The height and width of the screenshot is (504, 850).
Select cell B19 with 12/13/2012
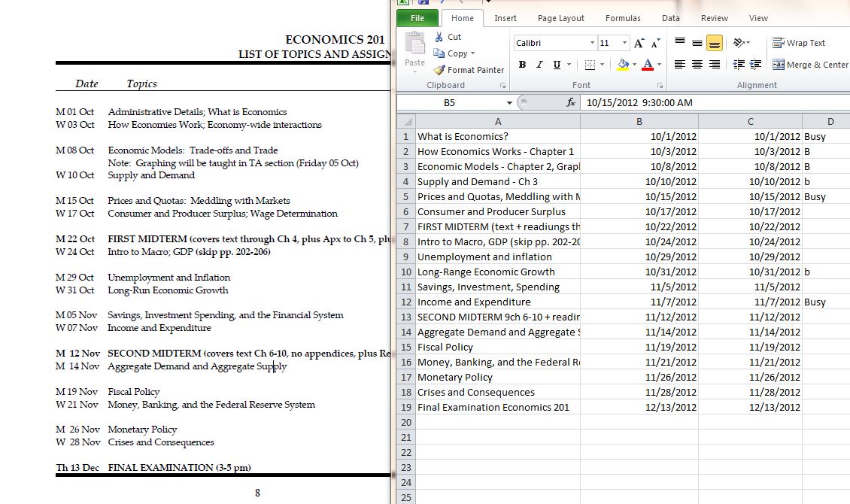tap(639, 407)
